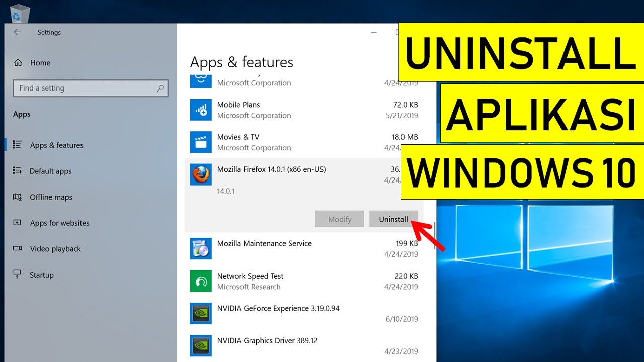Click the Mozilla Firefox app icon
The width and height of the screenshot is (644, 362).
tap(201, 174)
